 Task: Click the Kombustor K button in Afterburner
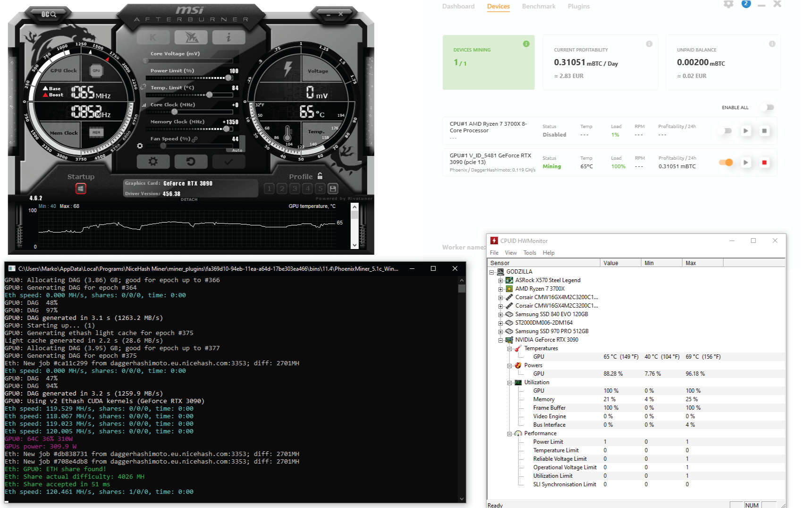click(x=153, y=37)
